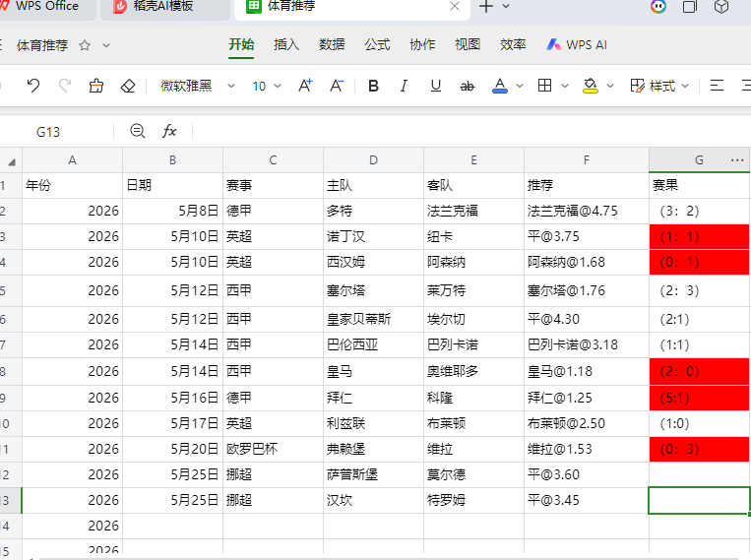The height and width of the screenshot is (560, 751).
Task: Open the font color dropdown arrow
Action: point(520,87)
